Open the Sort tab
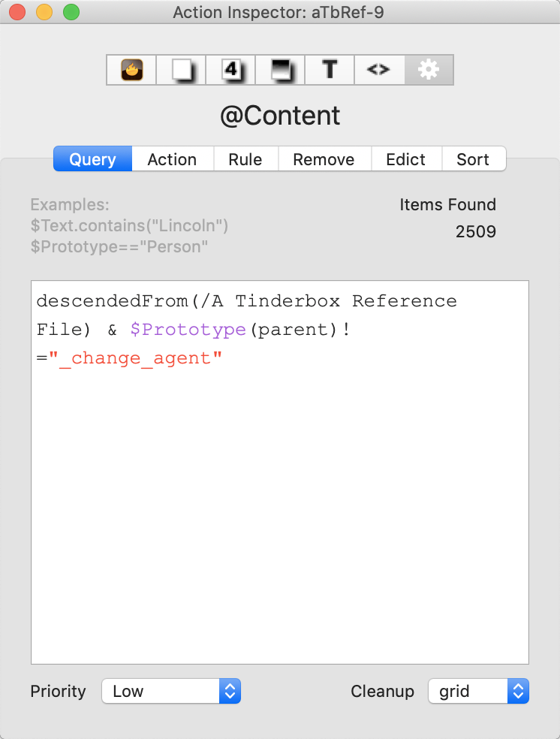The height and width of the screenshot is (739, 560). [x=474, y=159]
